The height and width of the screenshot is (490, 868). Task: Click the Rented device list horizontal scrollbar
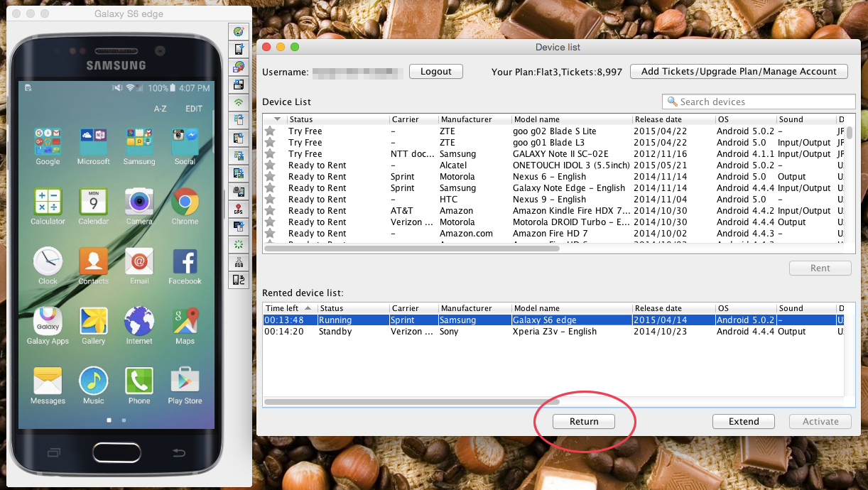pos(411,402)
